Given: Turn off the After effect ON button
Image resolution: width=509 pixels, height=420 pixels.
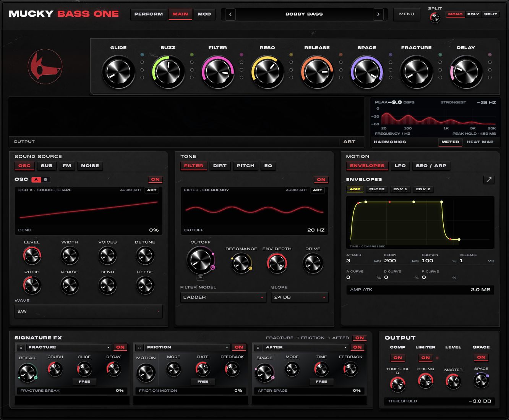Looking at the screenshot, I should (x=357, y=347).
